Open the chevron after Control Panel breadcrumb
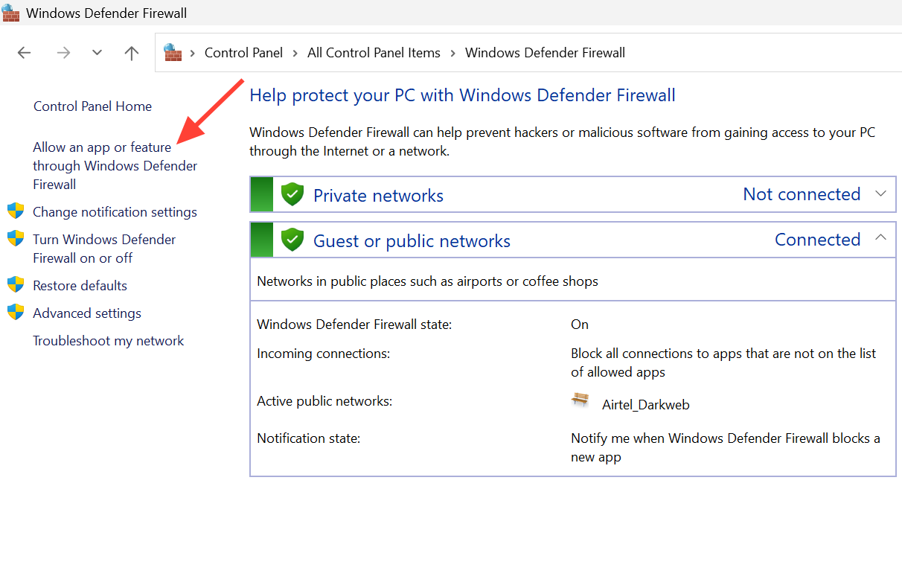This screenshot has width=902, height=588. (x=295, y=53)
